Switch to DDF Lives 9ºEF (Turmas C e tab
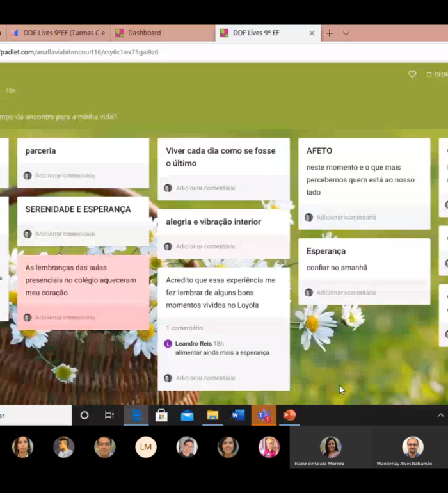The image size is (448, 493). point(58,33)
